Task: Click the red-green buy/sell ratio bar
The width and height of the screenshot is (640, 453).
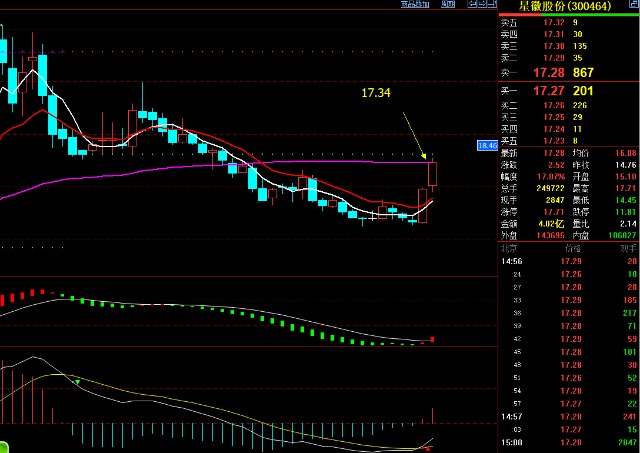Action: [x=569, y=15]
